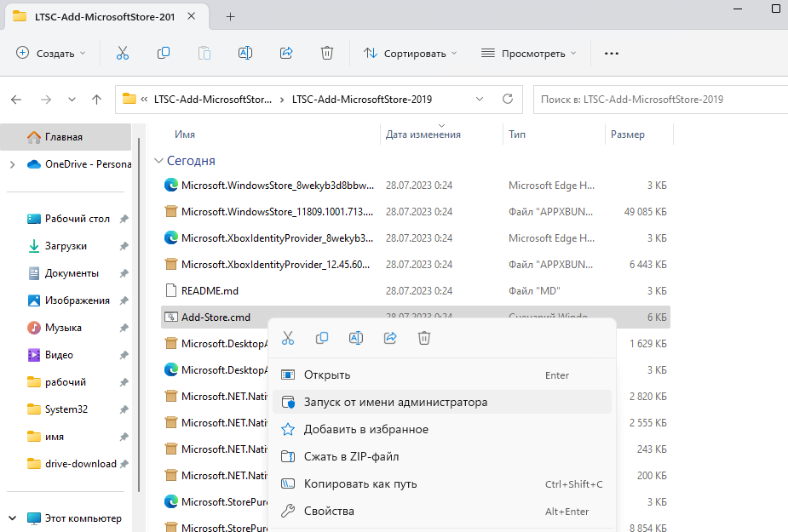The height and width of the screenshot is (532, 788).
Task: Click the Copy icon in the toolbar
Action: tap(164, 54)
